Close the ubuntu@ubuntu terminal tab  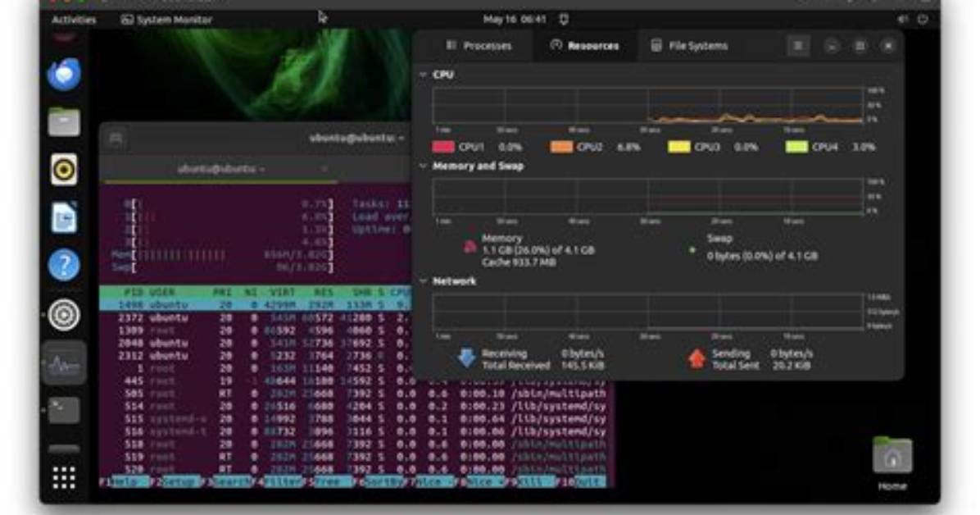[324, 169]
